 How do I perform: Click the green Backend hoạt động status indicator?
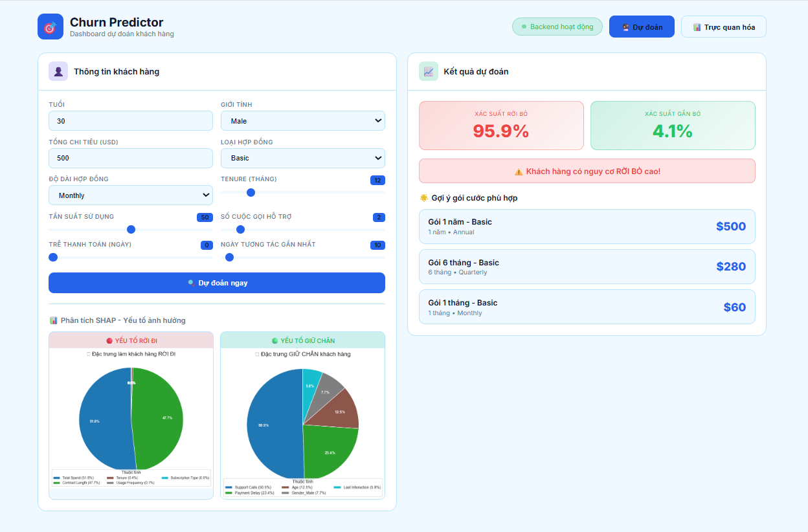pos(557,27)
